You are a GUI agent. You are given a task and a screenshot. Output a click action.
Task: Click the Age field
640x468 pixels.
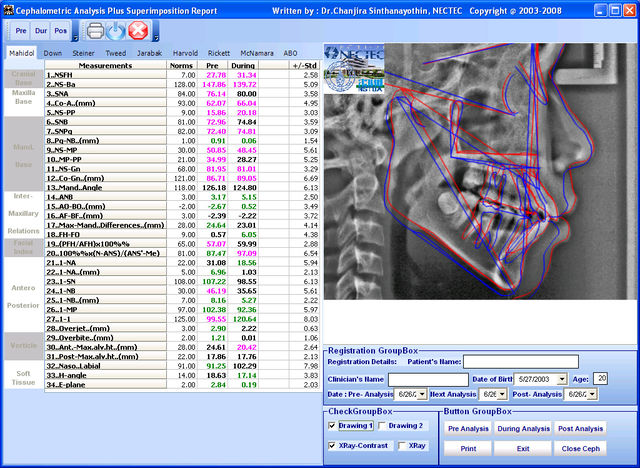click(600, 378)
